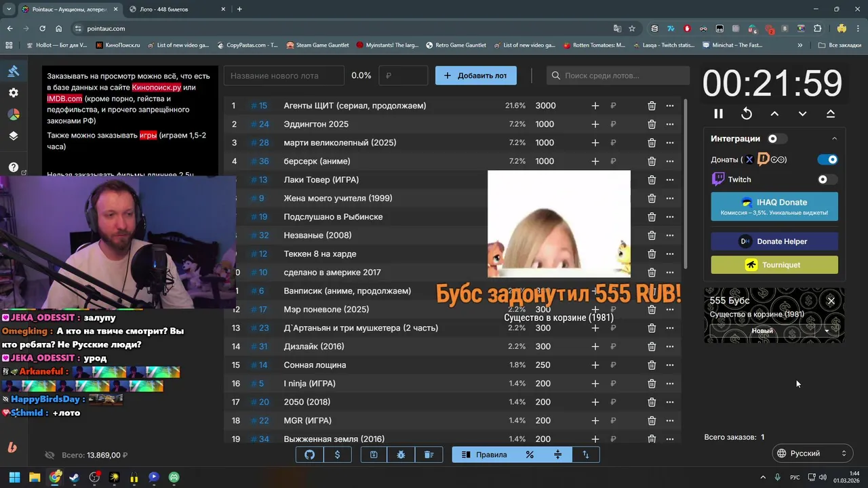
Task: Click the save disk icon in bottom toolbar
Action: (374, 455)
